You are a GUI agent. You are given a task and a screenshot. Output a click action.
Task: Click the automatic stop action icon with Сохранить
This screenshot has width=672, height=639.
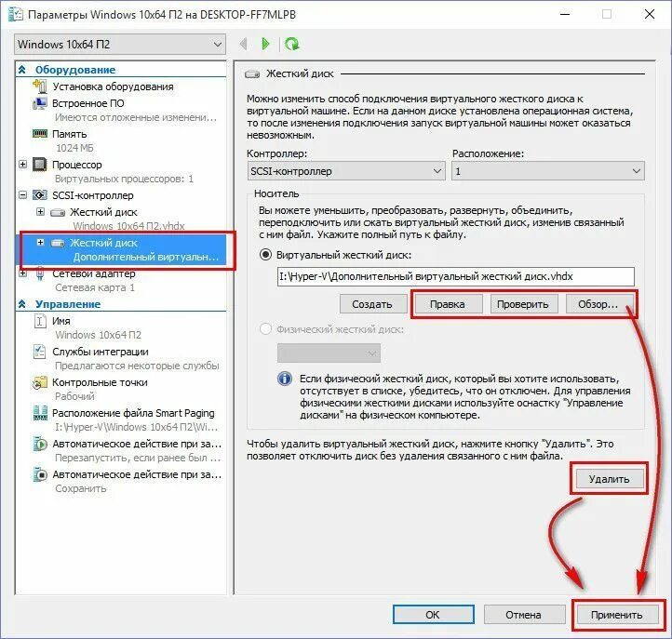[x=40, y=474]
